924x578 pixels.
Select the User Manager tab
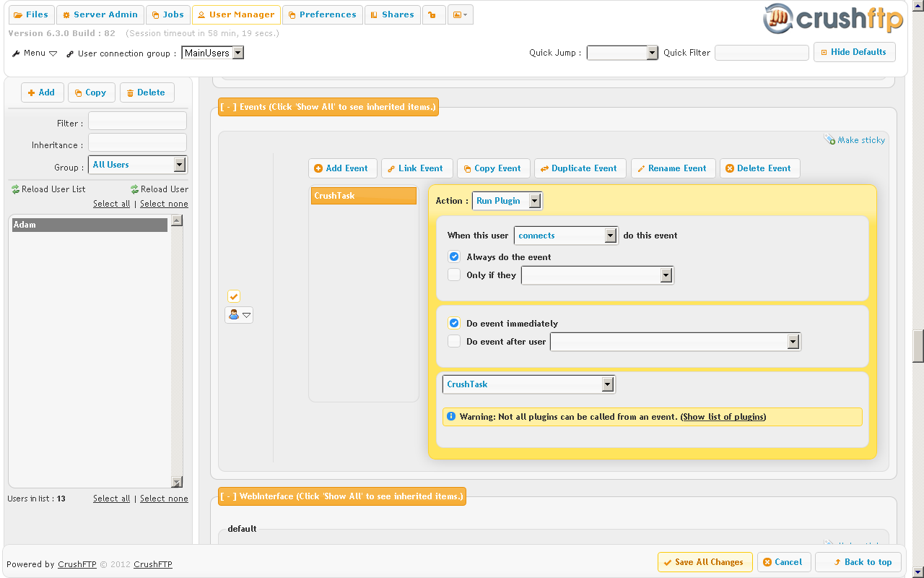pyautogui.click(x=236, y=14)
